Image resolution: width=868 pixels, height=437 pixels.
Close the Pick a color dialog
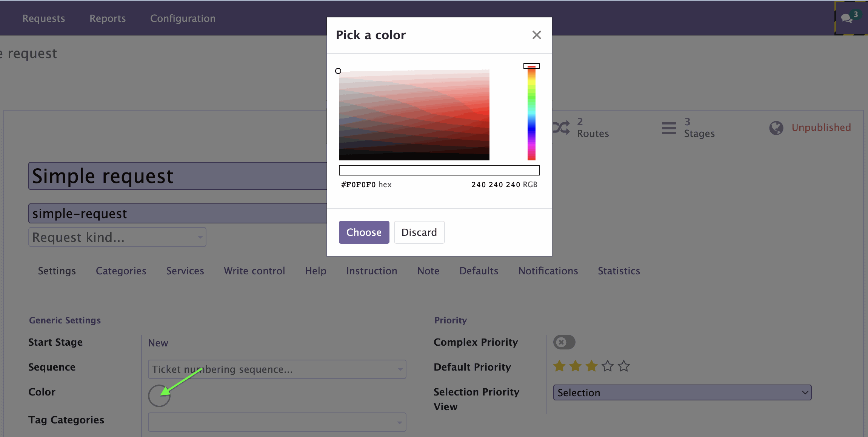pyautogui.click(x=536, y=35)
